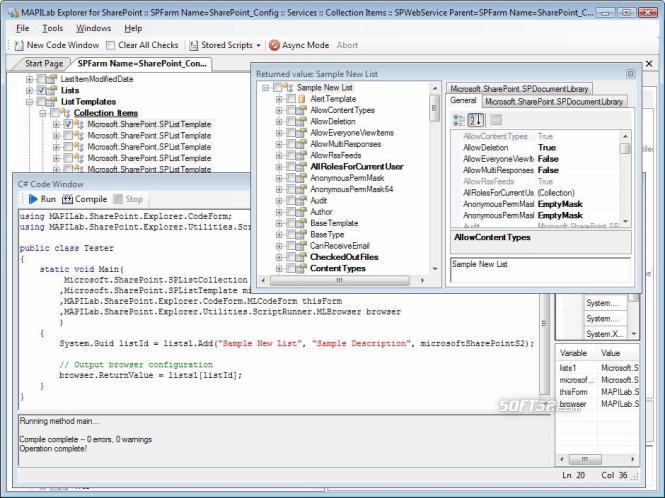
Task: Click the BaseTemplate property icon
Action: point(302,223)
